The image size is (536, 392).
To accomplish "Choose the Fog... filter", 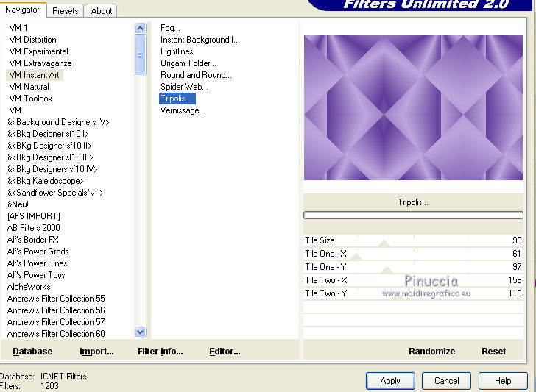I will [170, 28].
